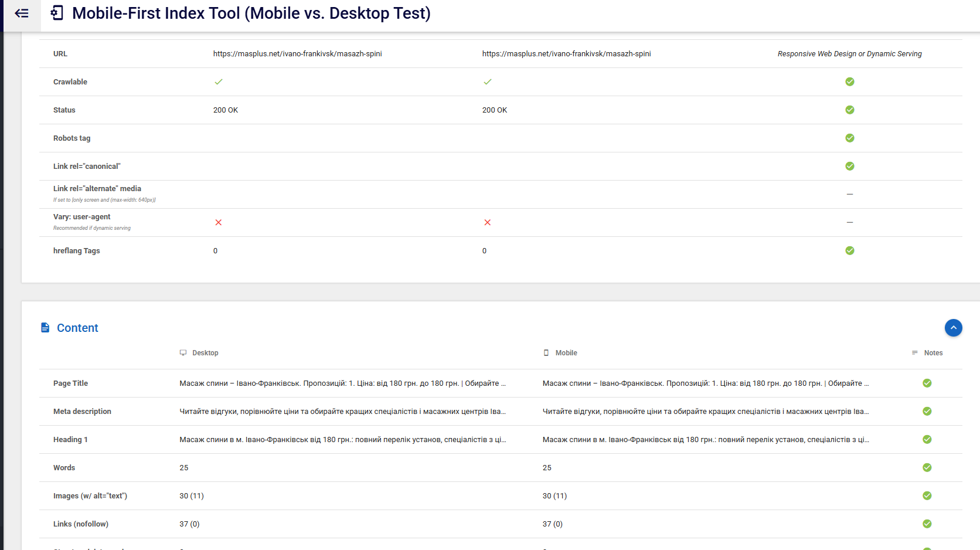
Task: Click the Page Title row label
Action: coord(70,383)
